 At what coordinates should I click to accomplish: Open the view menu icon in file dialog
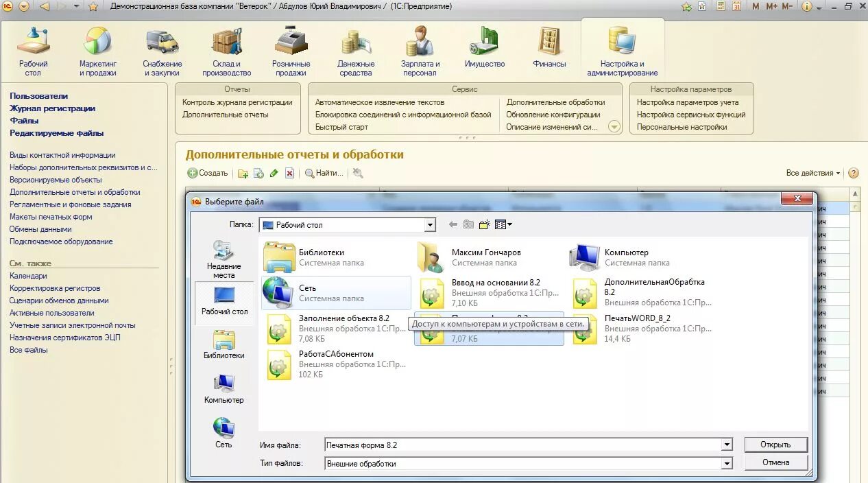pyautogui.click(x=503, y=224)
